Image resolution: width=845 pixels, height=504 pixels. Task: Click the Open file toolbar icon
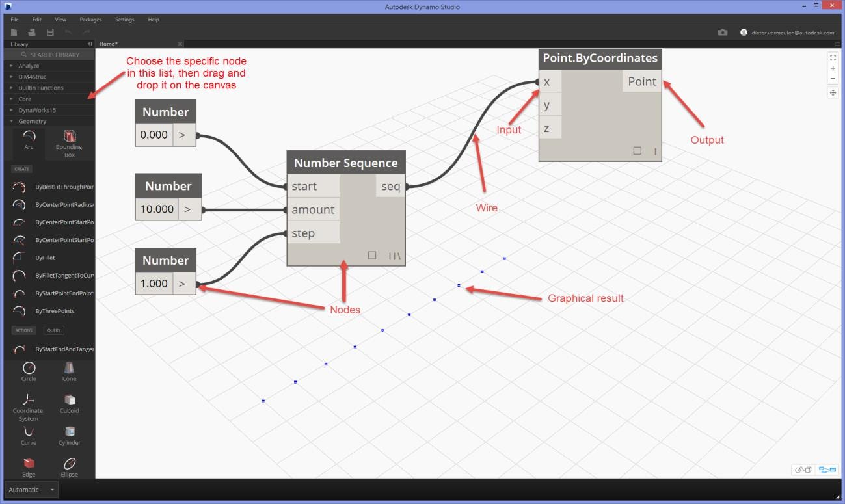pyautogui.click(x=32, y=32)
